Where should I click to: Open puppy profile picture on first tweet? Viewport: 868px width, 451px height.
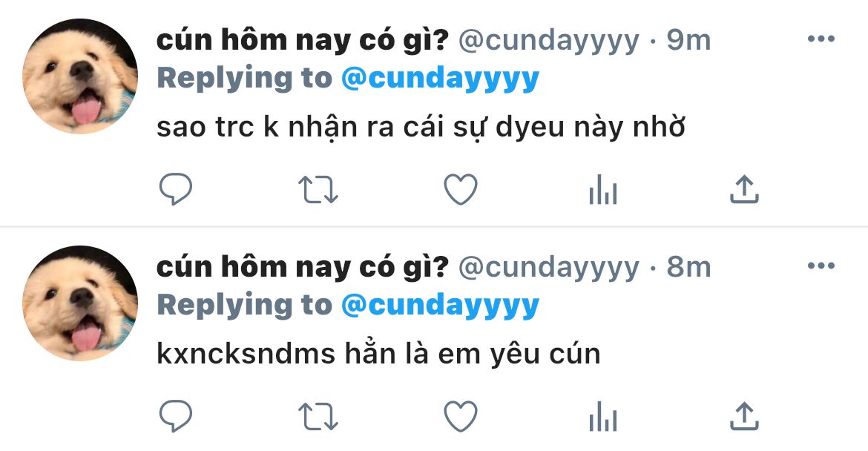pos(80,76)
